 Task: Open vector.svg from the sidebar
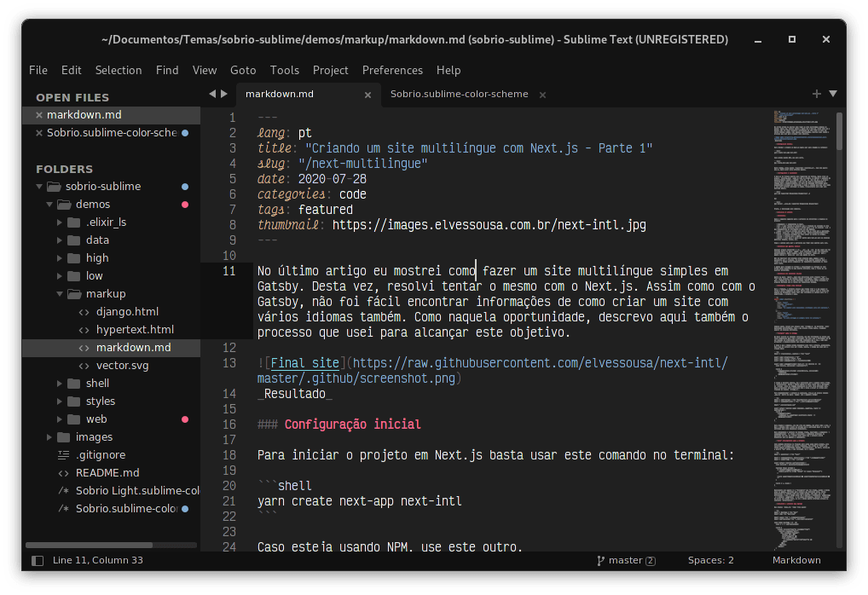tap(122, 366)
